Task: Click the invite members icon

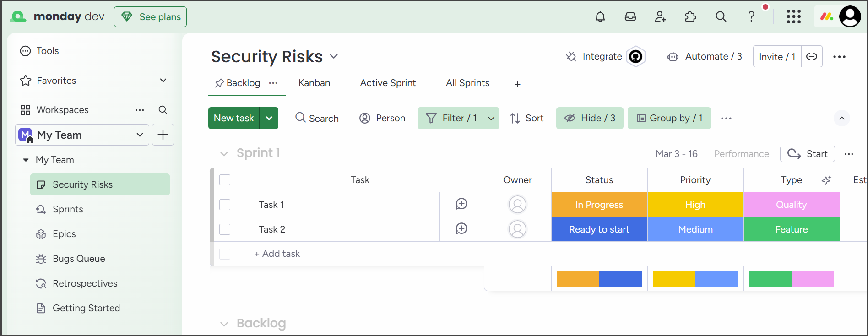Action: coord(660,17)
